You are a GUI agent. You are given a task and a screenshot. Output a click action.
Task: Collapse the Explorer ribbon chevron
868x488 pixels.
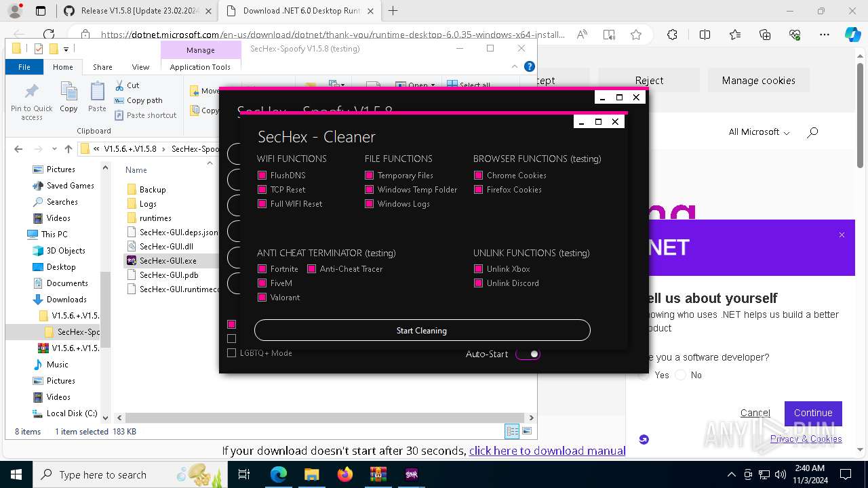[x=515, y=66]
